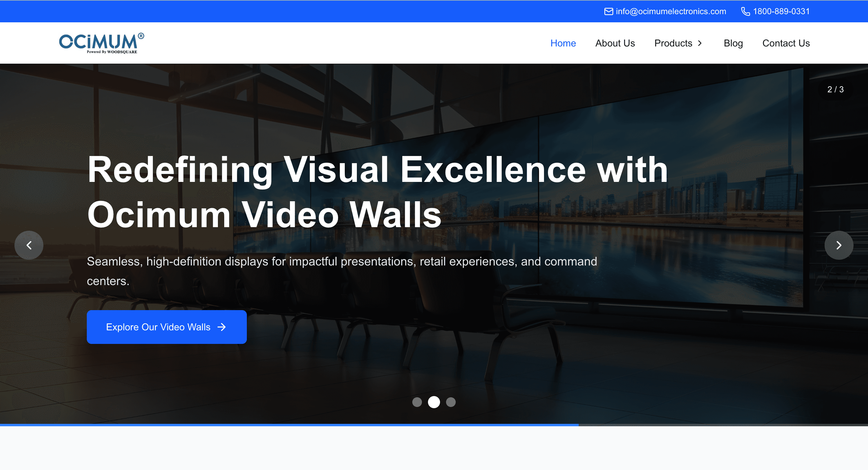Open the Products submenu from the navigation
This screenshot has height=470, width=868.
click(x=673, y=43)
